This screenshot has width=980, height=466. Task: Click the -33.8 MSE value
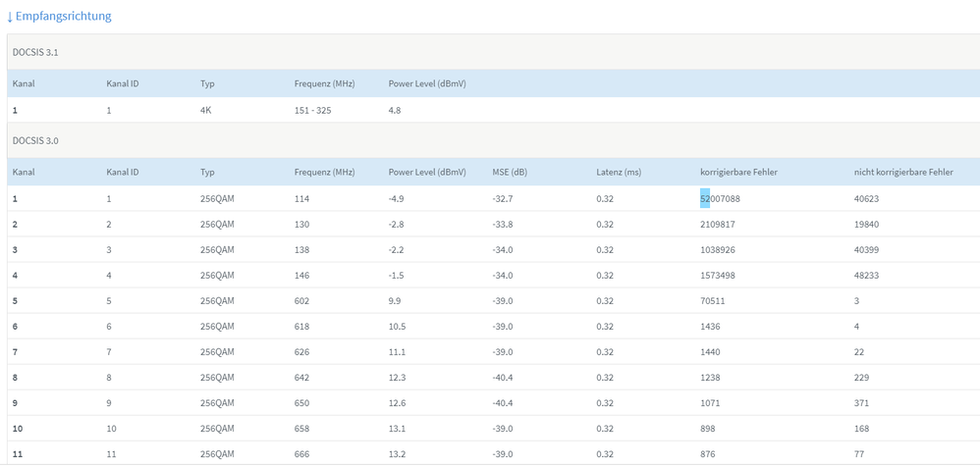coord(503,225)
